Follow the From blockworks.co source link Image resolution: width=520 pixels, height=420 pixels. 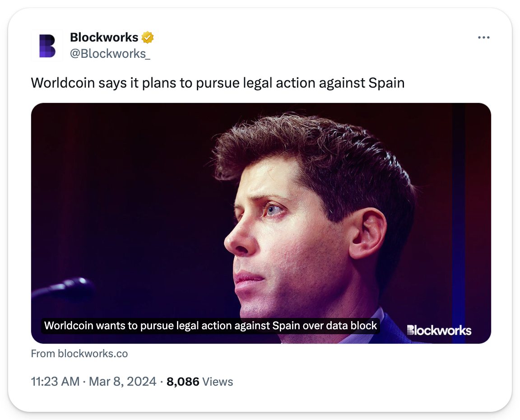click(79, 354)
